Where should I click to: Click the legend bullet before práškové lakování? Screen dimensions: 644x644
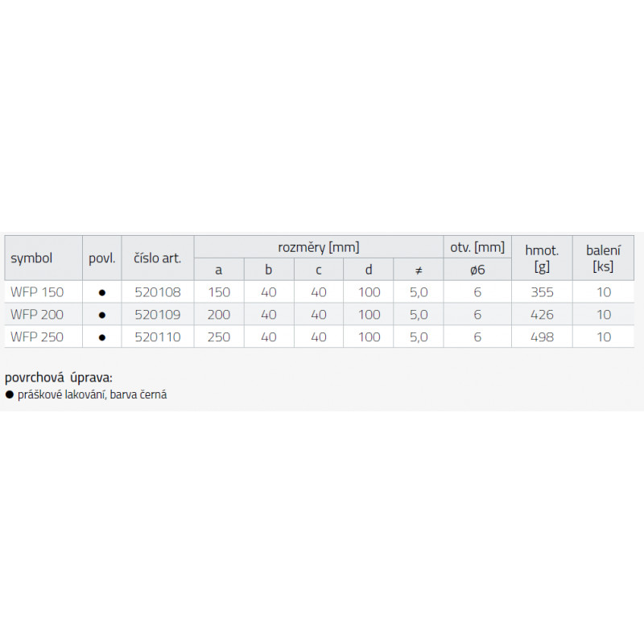point(9,395)
